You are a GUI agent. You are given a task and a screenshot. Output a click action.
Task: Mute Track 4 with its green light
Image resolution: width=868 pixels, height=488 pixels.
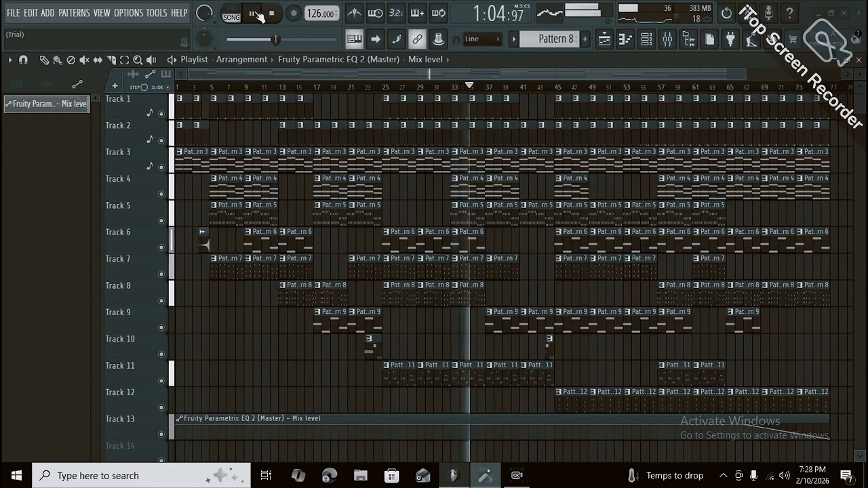pyautogui.click(x=161, y=194)
